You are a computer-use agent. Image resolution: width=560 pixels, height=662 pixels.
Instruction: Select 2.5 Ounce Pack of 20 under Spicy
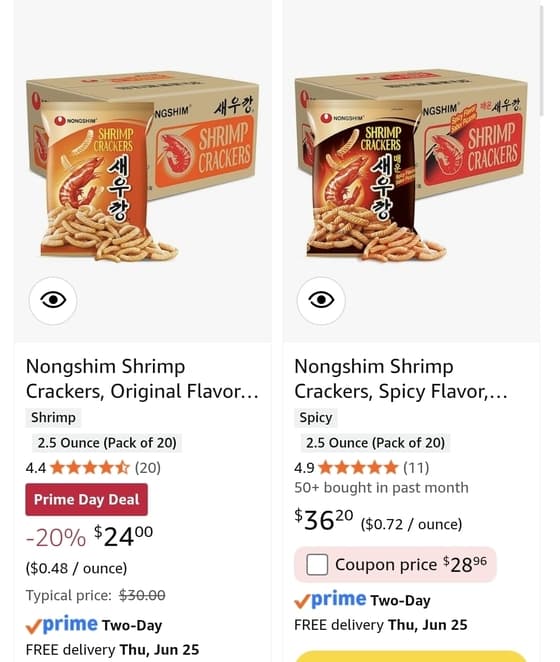coord(375,443)
